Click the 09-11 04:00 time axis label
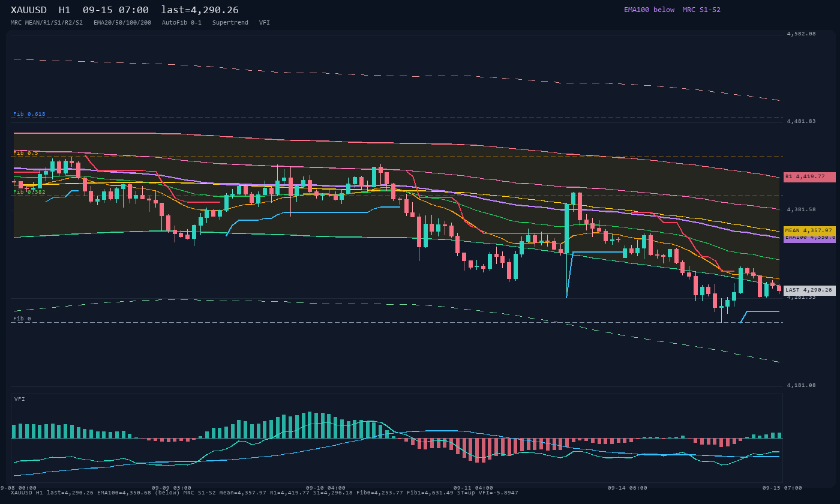 [x=473, y=488]
